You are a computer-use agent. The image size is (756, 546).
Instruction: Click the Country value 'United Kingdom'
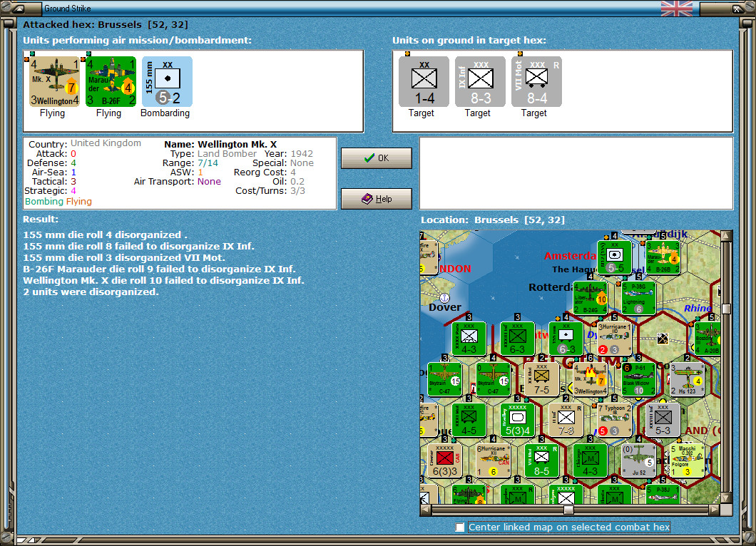pos(106,143)
